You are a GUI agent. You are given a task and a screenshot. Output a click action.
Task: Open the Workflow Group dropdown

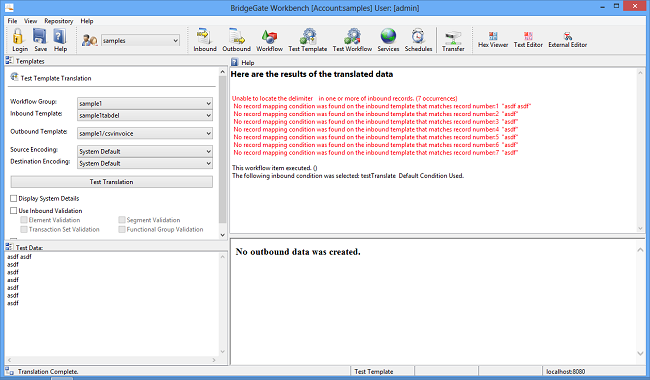pyautogui.click(x=145, y=103)
